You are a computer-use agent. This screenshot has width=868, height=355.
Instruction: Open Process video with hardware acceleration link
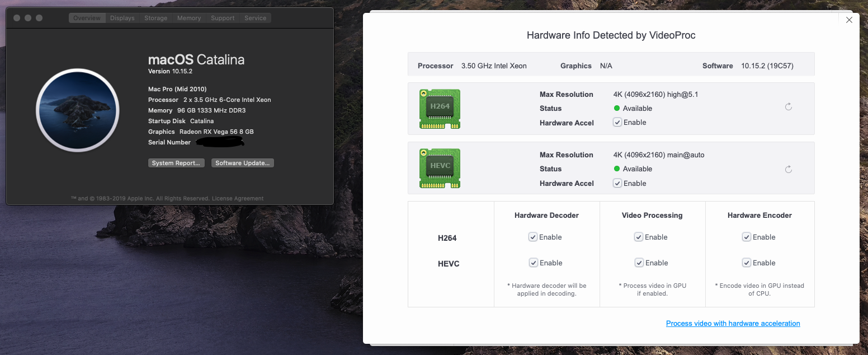pyautogui.click(x=733, y=323)
